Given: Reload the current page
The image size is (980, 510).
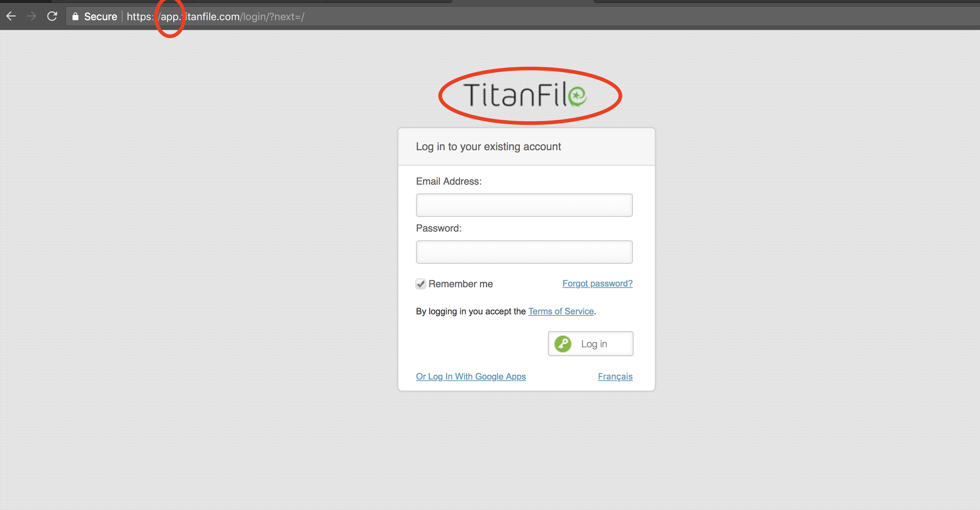Looking at the screenshot, I should pos(52,16).
